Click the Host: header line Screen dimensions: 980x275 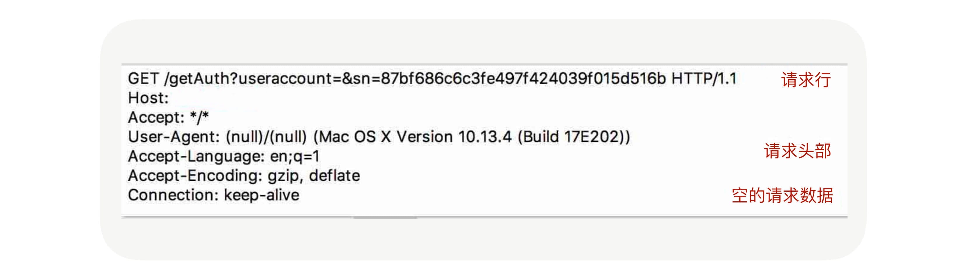pyautogui.click(x=148, y=98)
